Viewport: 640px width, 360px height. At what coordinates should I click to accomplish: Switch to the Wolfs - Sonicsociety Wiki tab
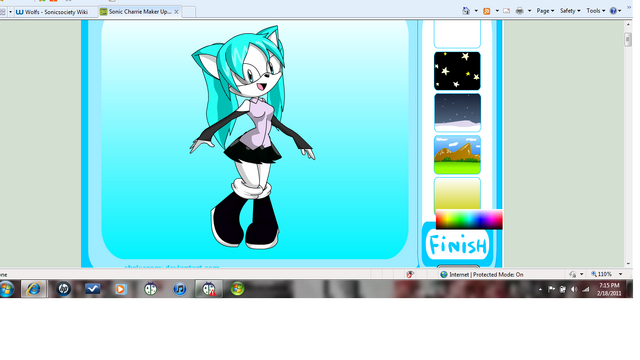click(x=56, y=12)
